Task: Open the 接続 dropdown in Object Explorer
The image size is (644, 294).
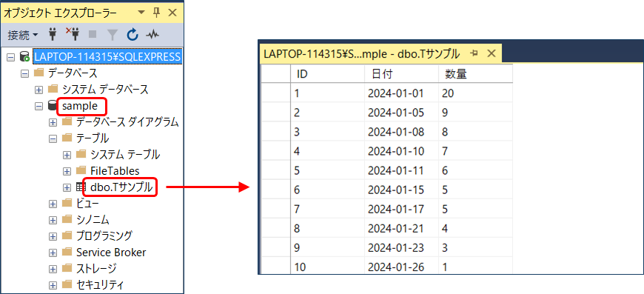Action: [22, 35]
